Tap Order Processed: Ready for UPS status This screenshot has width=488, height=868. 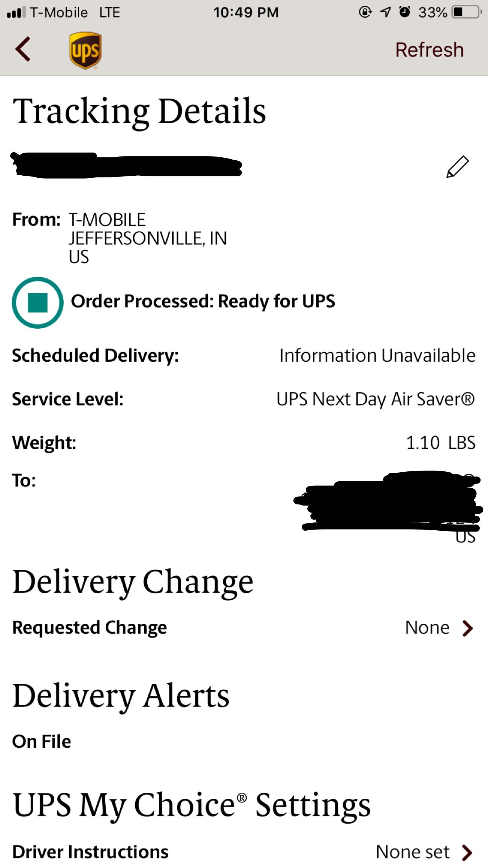click(x=203, y=302)
